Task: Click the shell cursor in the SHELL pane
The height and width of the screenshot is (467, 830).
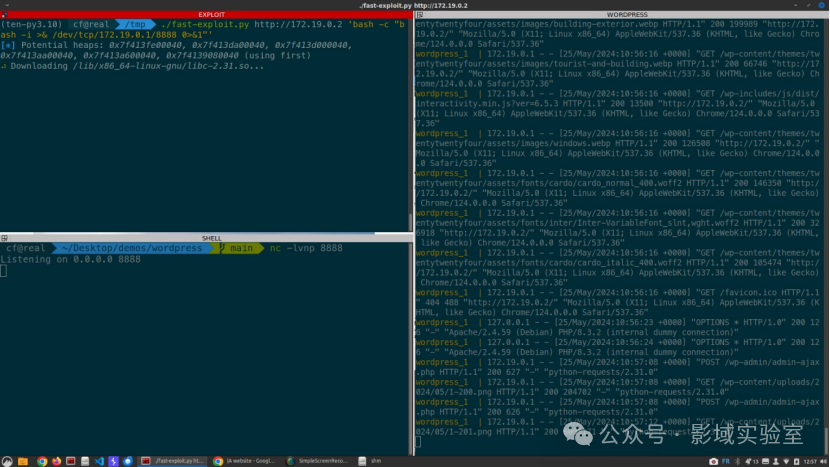Action: point(4,271)
